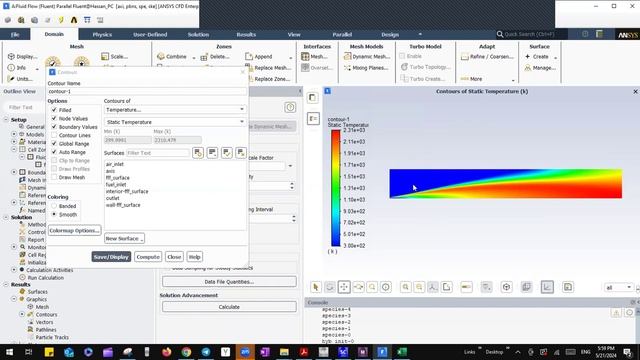Click the axes triad orientation icon

433,287
